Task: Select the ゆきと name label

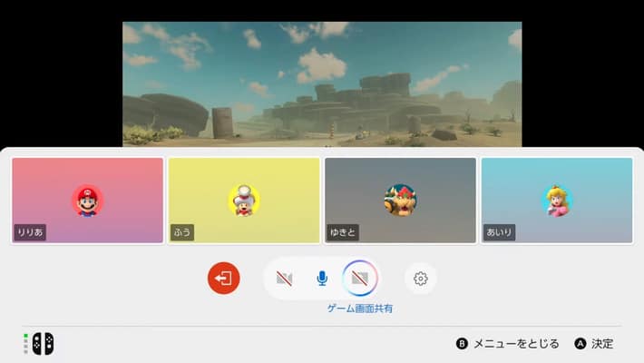Action: coord(342,232)
